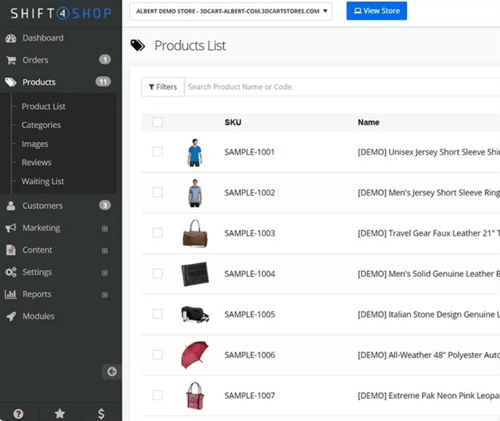Open Customers section link

click(42, 206)
